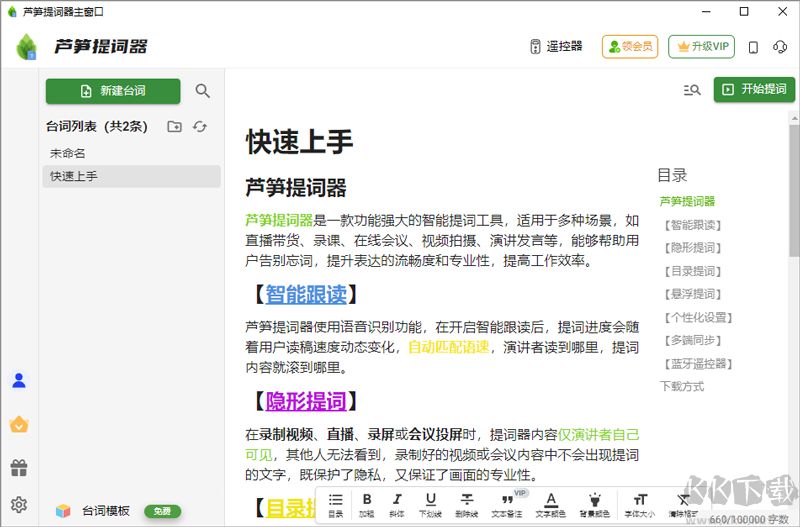Screen dimensions: 800x527
Task: Open the 文字颜色 text color picker
Action: (x=551, y=505)
